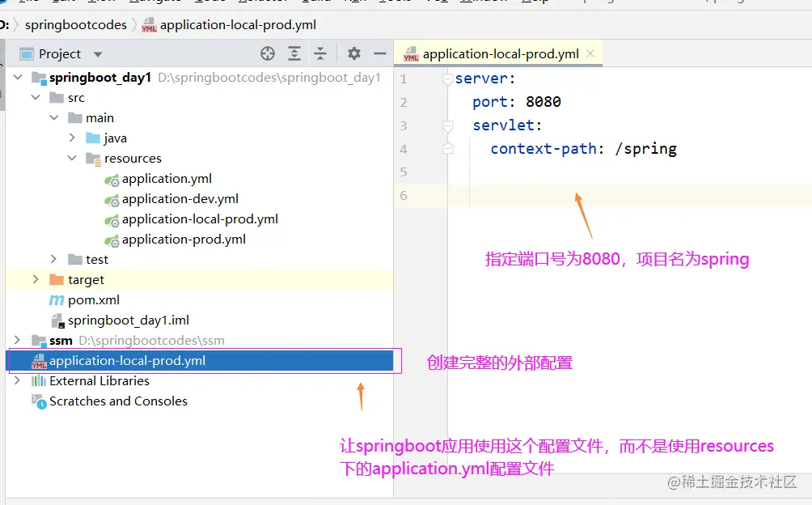Screen dimensions: 812x505
Task: Close the application-local-prod.yml editor tab
Action: pyautogui.click(x=590, y=53)
